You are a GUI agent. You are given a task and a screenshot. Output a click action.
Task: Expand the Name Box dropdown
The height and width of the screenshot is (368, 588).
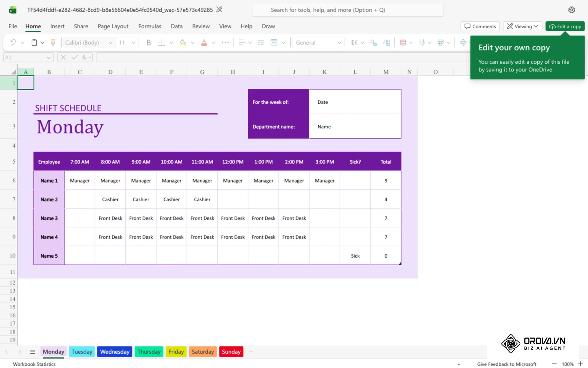tap(49, 57)
